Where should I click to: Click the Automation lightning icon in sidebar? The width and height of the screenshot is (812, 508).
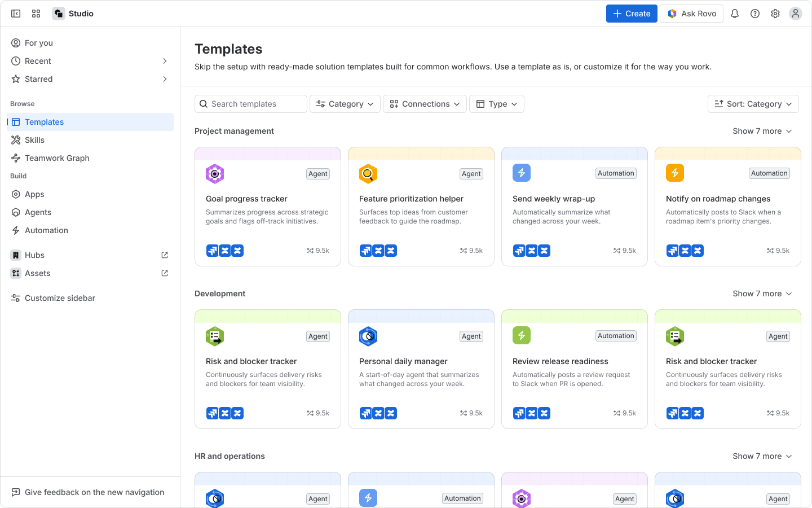coord(16,230)
